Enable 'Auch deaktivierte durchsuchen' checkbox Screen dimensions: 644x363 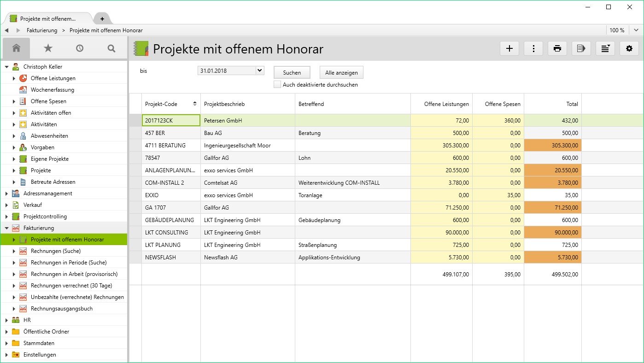pyautogui.click(x=277, y=85)
